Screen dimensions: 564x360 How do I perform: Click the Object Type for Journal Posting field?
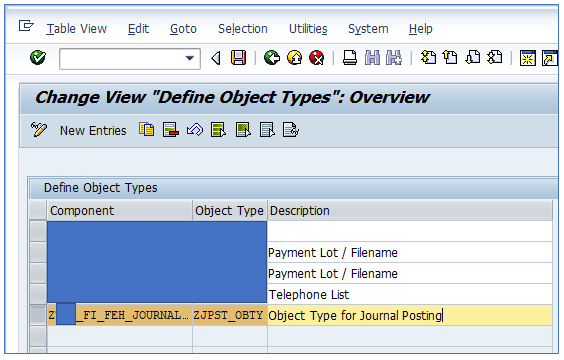(x=410, y=315)
